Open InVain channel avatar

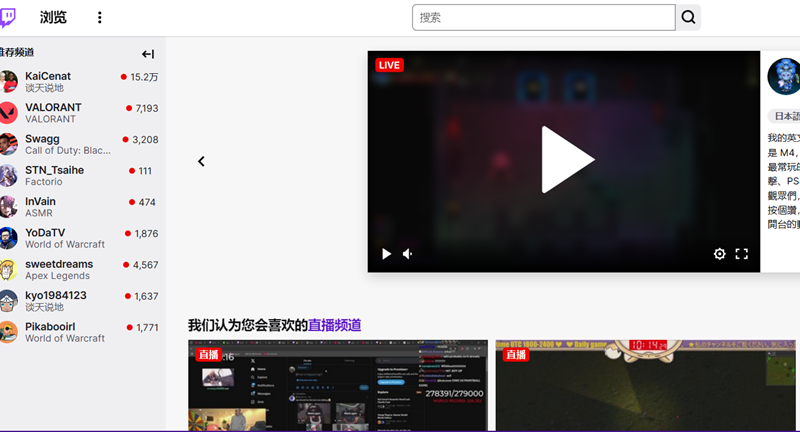(x=8, y=207)
